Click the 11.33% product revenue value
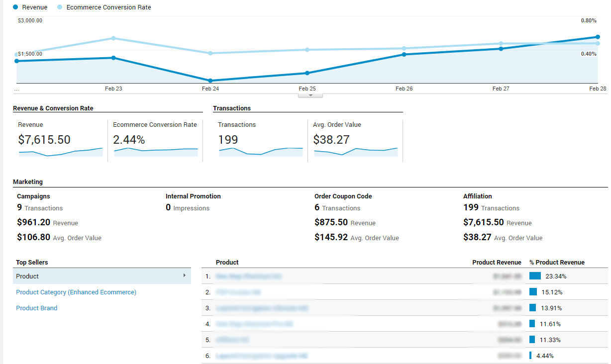 551,340
